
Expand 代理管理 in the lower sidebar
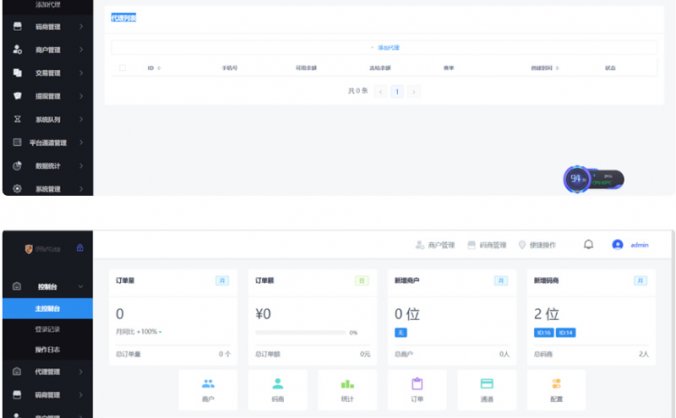[x=48, y=371]
